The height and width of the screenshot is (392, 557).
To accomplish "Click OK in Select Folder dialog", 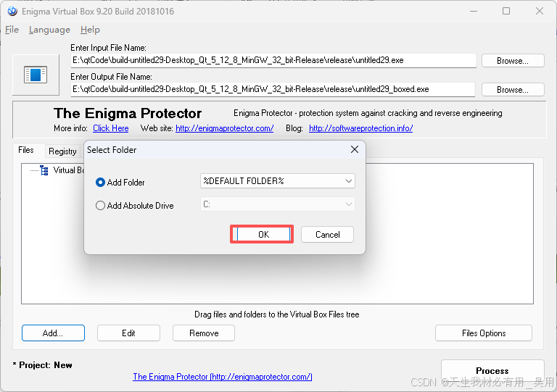I will tap(262, 234).
